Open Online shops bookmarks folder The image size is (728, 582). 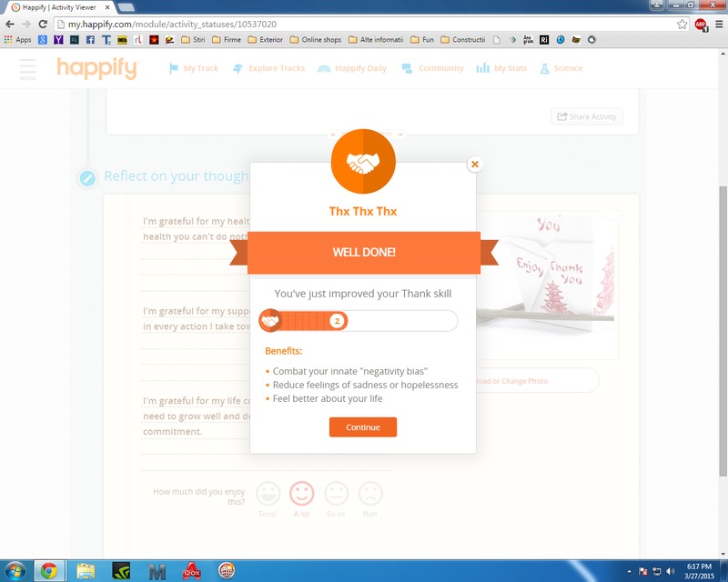[x=316, y=40]
